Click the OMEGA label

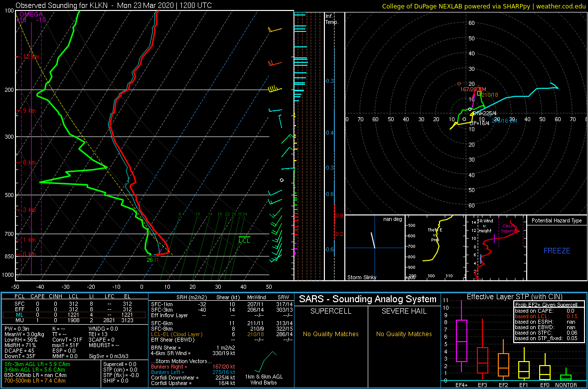pos(31,14)
